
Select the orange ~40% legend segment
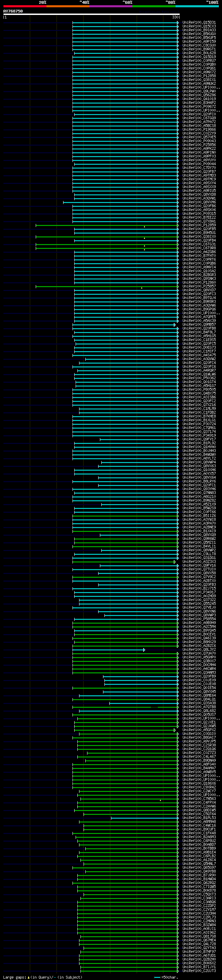(68, 6)
